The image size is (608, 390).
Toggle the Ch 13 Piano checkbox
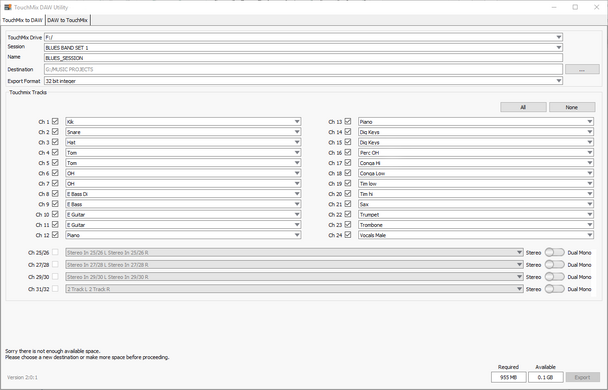[348, 121]
